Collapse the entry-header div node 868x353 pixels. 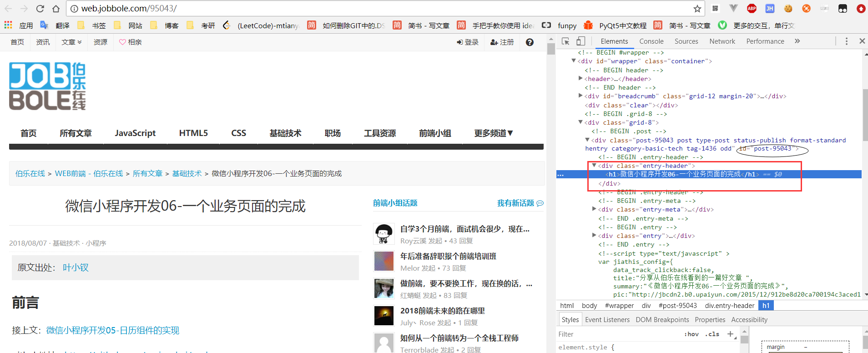594,166
